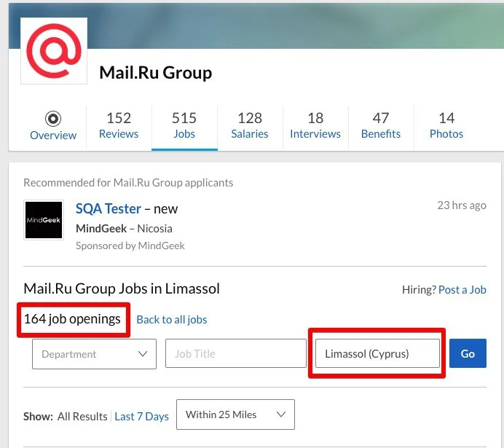504x448 pixels.
Task: Select the Benefits tab
Action: pos(381,125)
